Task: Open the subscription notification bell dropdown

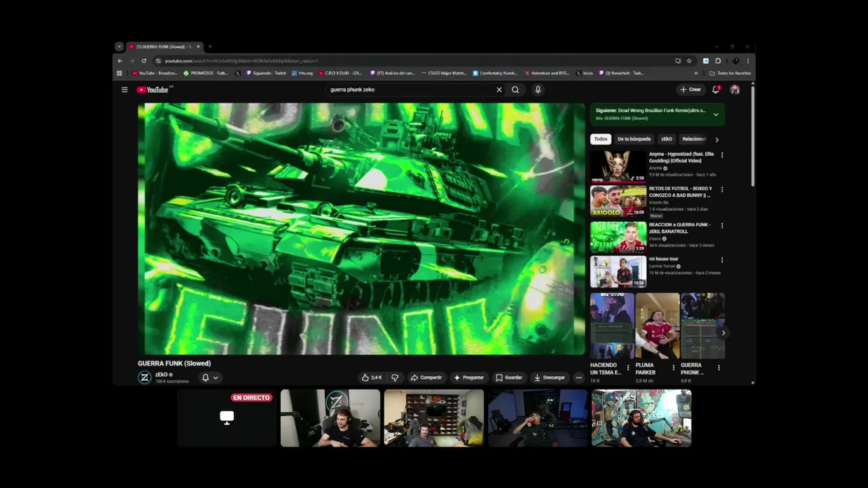Action: (210, 378)
